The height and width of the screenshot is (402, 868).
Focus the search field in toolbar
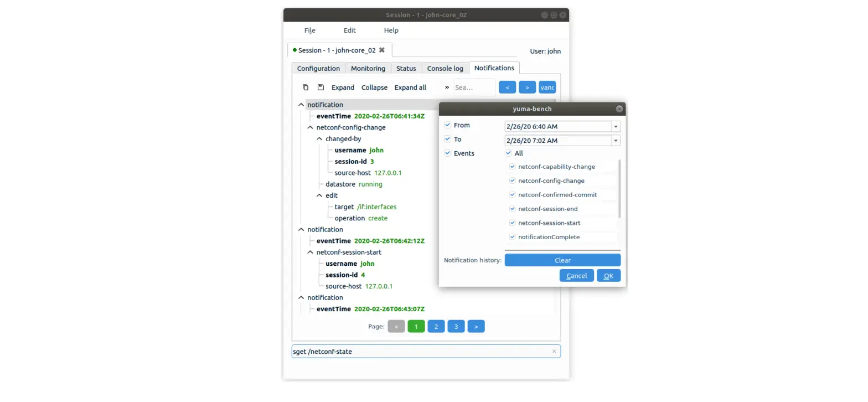pyautogui.click(x=474, y=87)
